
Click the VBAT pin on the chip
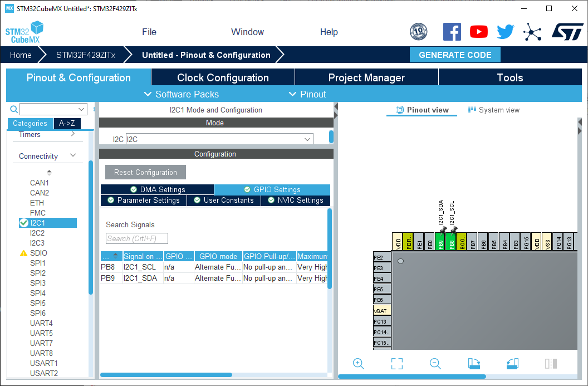tap(382, 311)
